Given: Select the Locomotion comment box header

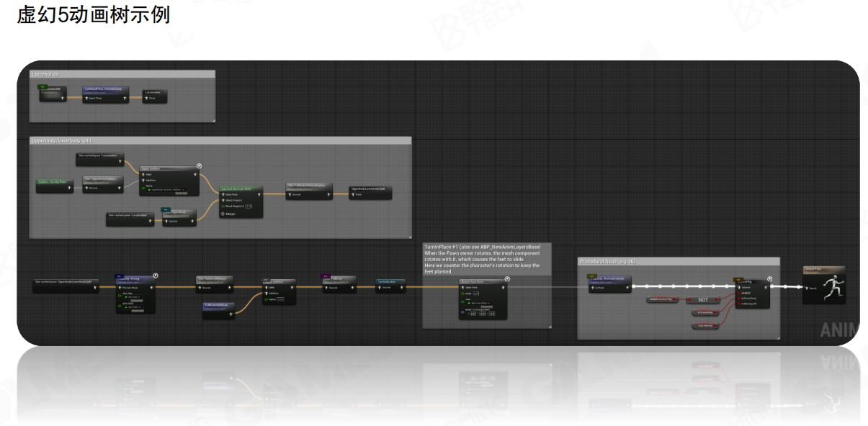Looking at the screenshot, I should click(122, 73).
